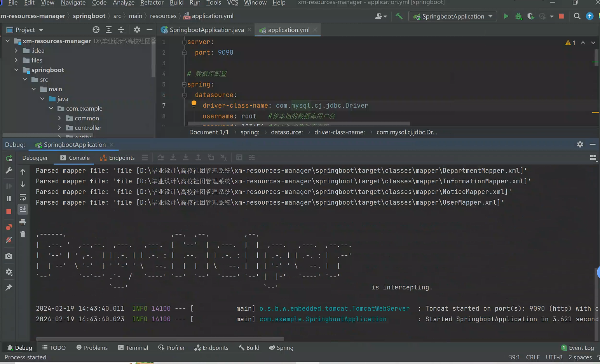Image resolution: width=600 pixels, height=364 pixels.
Task: Expand the .idea folder
Action: point(16,51)
